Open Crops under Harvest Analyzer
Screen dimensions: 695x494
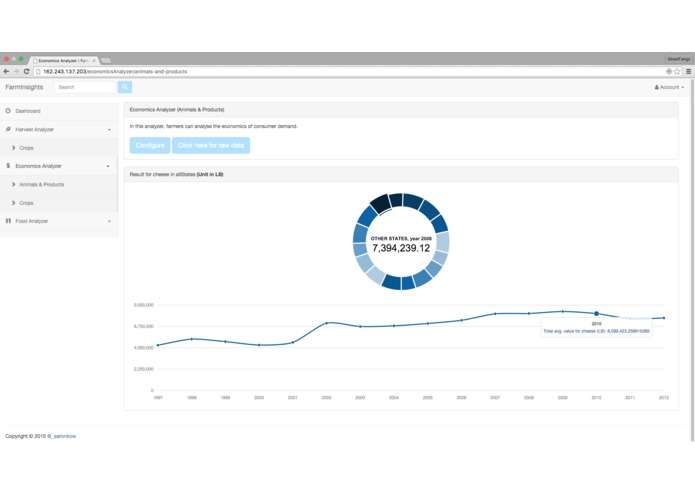[26, 148]
